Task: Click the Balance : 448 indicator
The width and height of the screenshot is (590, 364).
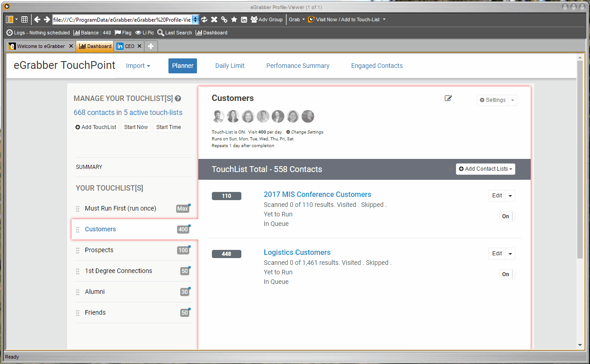Action: coord(92,33)
